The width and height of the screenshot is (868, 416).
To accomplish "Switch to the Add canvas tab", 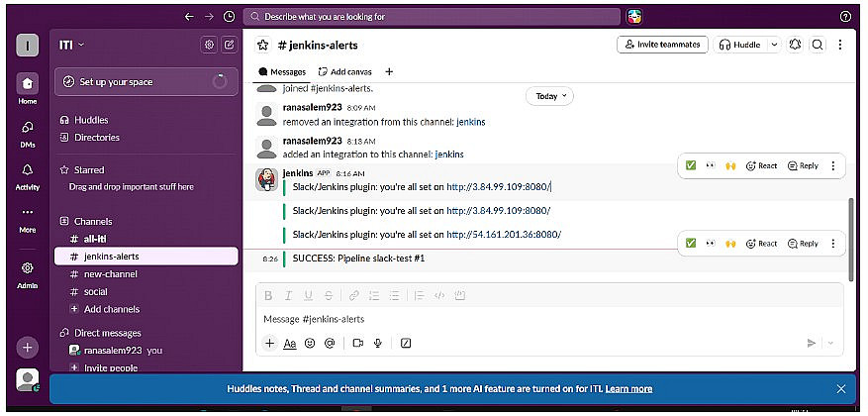I will click(x=344, y=72).
